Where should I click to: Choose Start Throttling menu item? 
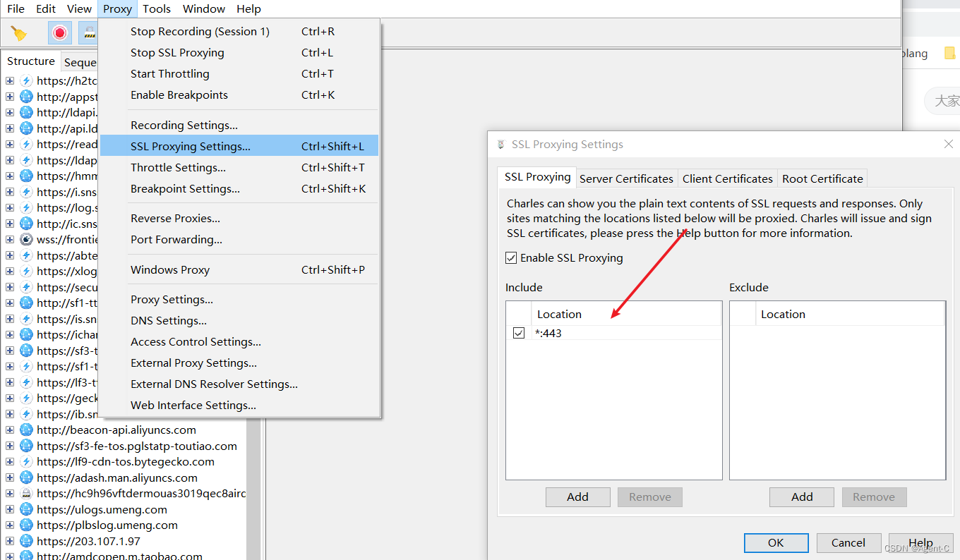click(x=239, y=73)
